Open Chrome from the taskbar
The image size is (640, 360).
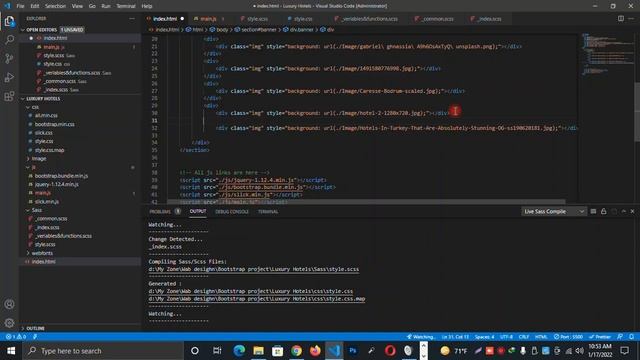pos(296,351)
